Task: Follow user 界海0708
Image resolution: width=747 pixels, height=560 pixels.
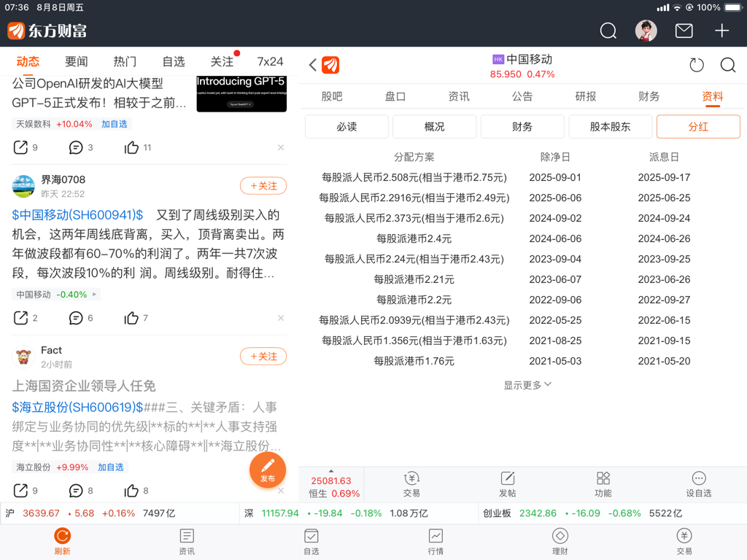Action: (263, 186)
